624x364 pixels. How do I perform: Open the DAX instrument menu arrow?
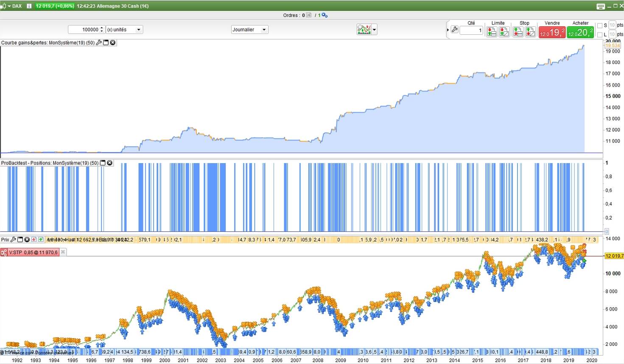pos(9,6)
